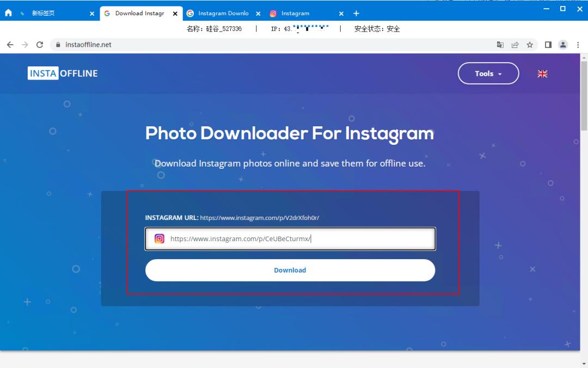Image resolution: width=588 pixels, height=368 pixels.
Task: Open the share icon in address bar
Action: (514, 45)
